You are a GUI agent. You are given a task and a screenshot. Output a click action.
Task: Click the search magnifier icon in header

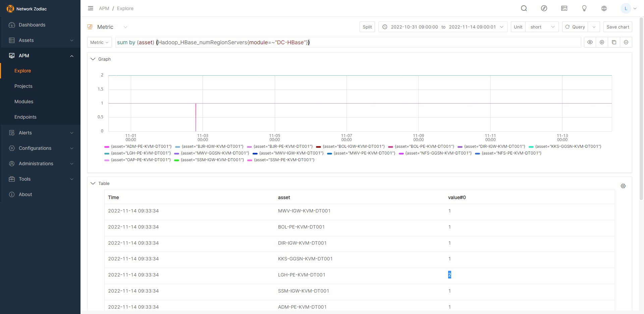[x=524, y=8]
